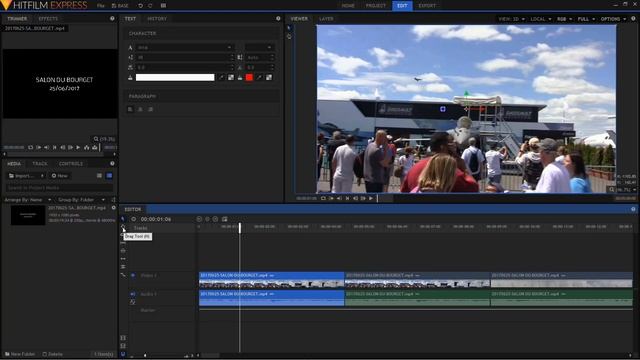Switch media panel to thumbnail view
This screenshot has height=360, width=640.
(109, 176)
